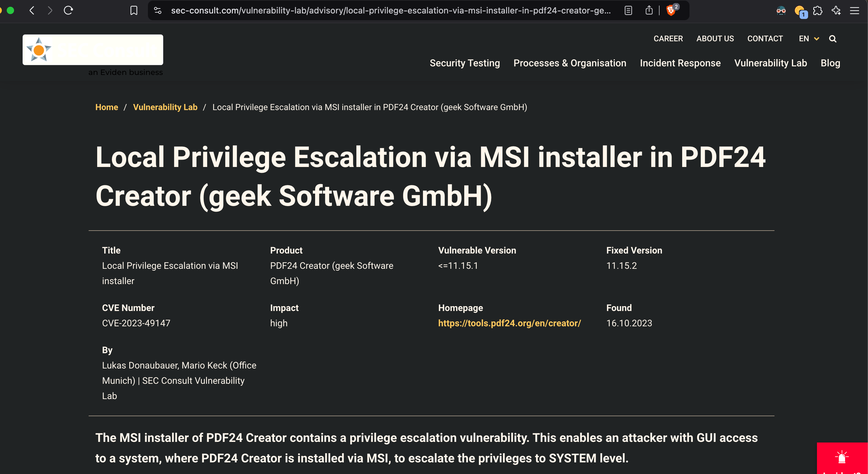Expand the EN language dropdown
This screenshot has width=868, height=474.
pos(809,39)
